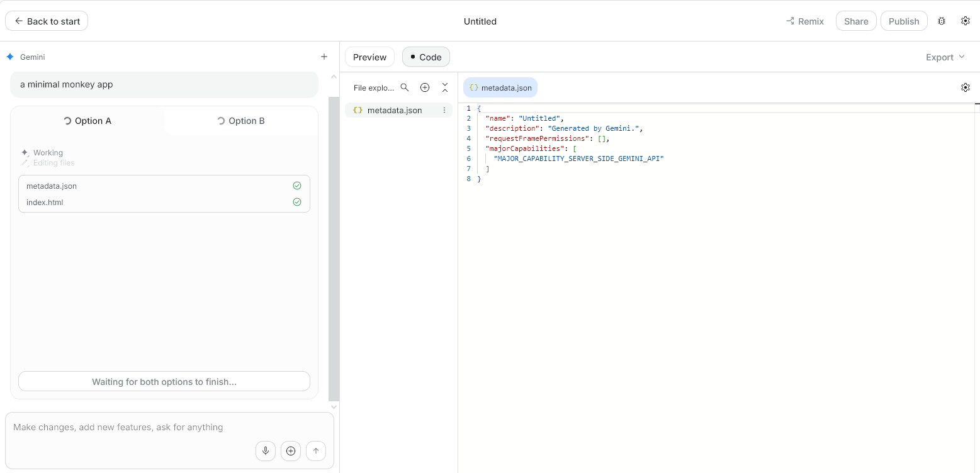
Task: Click the Waiting for both options button
Action: [164, 381]
